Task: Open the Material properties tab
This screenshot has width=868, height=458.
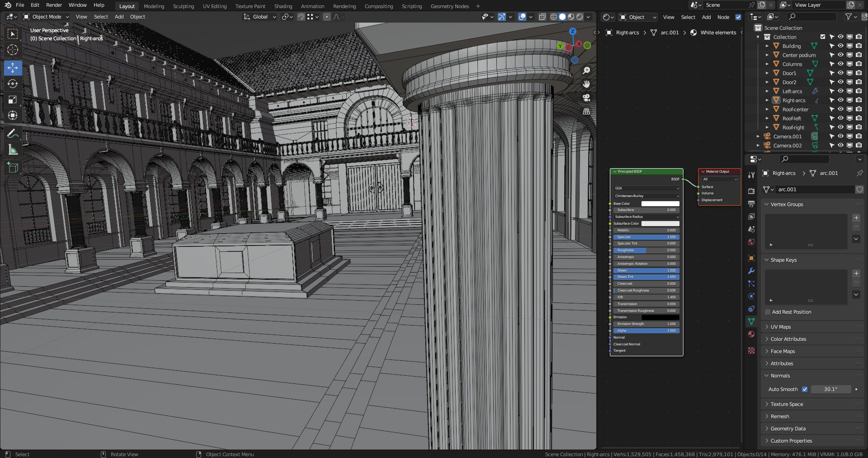Action: (751, 334)
